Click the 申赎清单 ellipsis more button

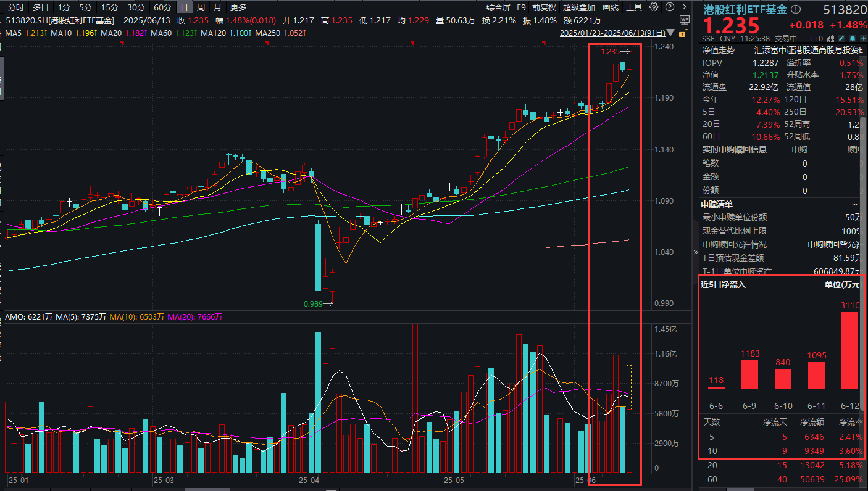[x=854, y=204]
